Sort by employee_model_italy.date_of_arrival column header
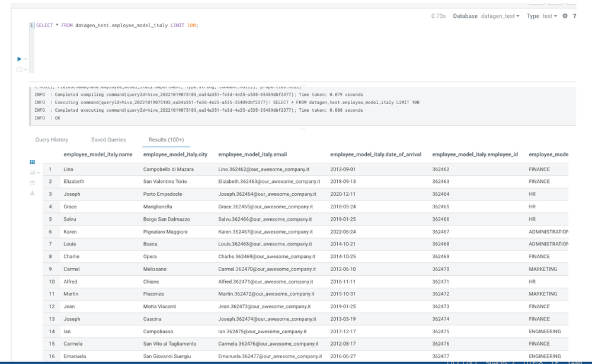The width and height of the screenshot is (592, 364). pos(376,154)
